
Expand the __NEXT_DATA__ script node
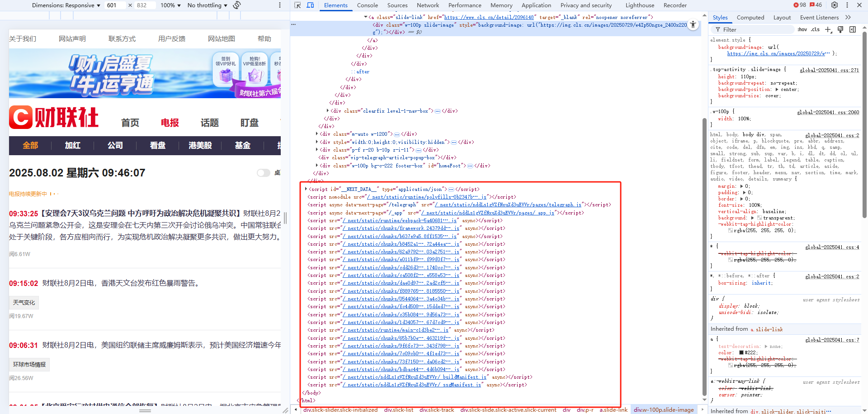tap(306, 189)
